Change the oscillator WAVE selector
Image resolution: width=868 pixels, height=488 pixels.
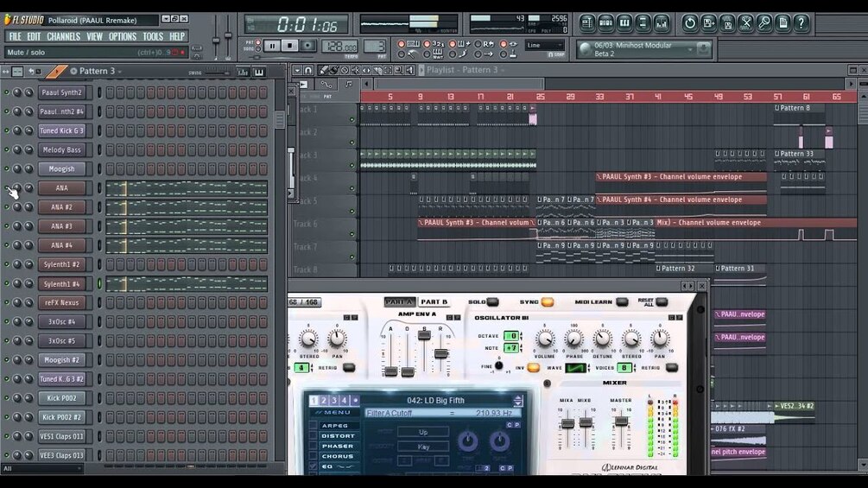(x=574, y=368)
